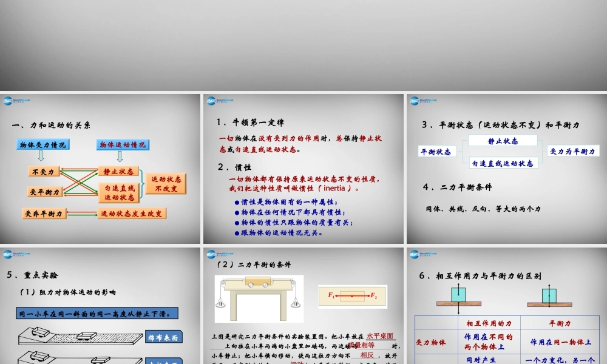Click the cart-on-ramp drawing beside 棉布表面

(x=80, y=335)
